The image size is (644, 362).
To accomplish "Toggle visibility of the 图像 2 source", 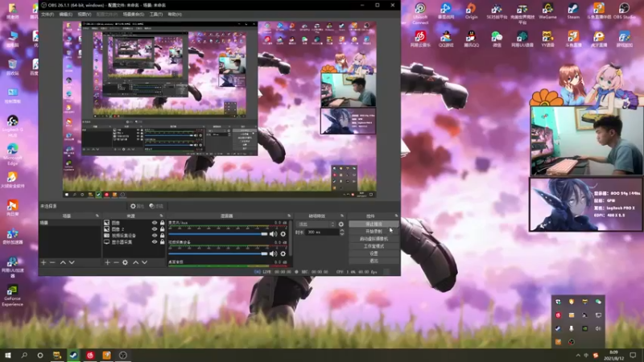I will [x=155, y=229].
